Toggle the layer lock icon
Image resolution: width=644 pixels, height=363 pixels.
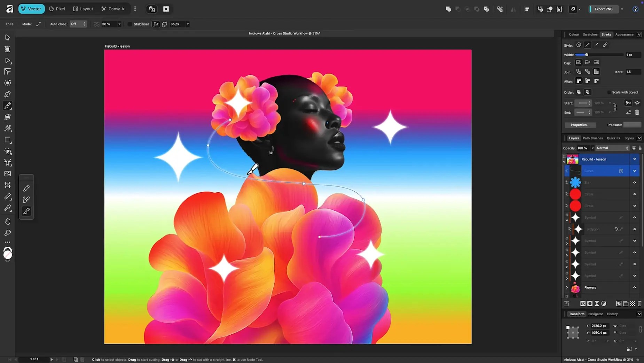[640, 148]
